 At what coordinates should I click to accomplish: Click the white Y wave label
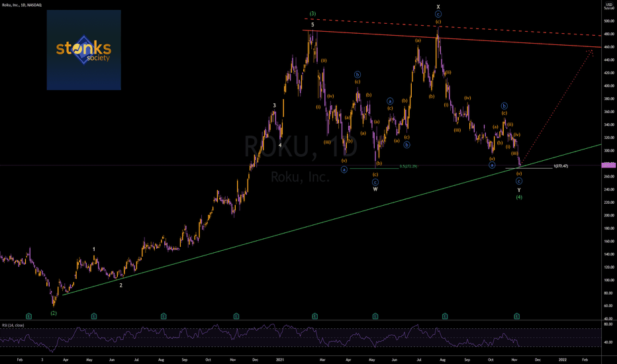pos(519,190)
